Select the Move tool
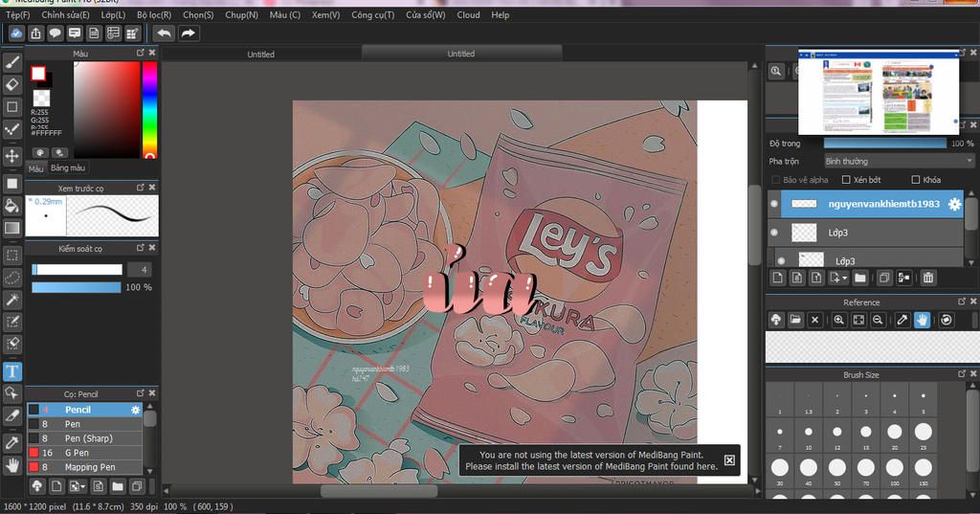Image resolution: width=980 pixels, height=514 pixels. click(x=12, y=156)
